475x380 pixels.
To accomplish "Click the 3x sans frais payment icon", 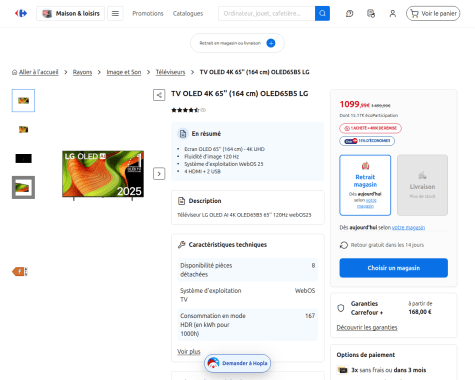I will (x=342, y=370).
